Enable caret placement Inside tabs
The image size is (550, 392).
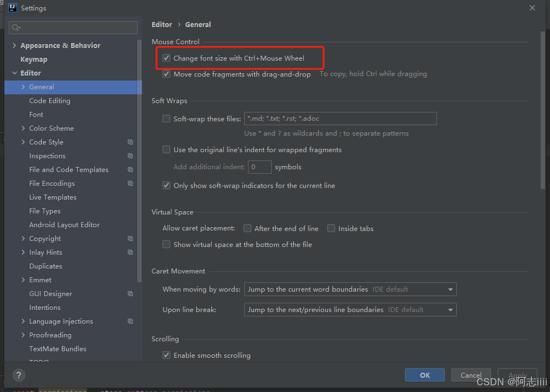pyautogui.click(x=331, y=228)
